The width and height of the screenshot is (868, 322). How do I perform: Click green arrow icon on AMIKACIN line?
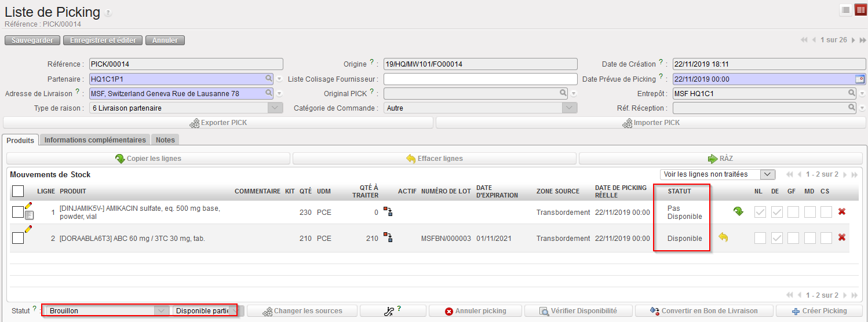point(738,212)
